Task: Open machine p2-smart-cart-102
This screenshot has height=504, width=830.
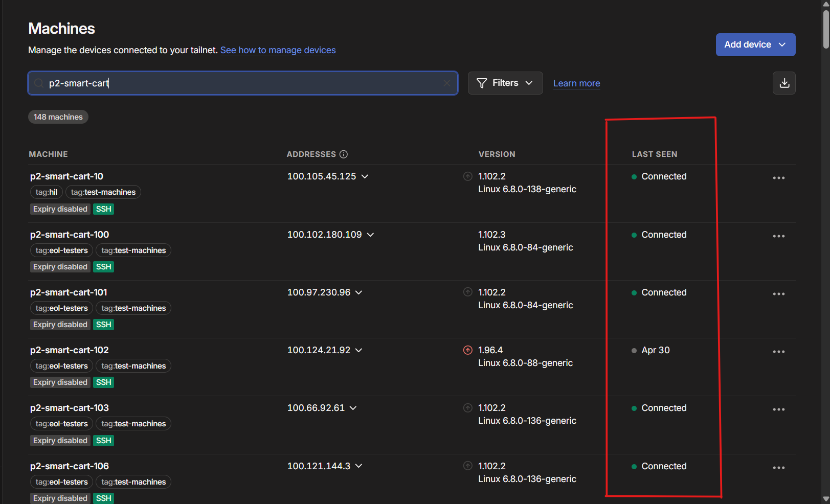Action: pyautogui.click(x=70, y=350)
